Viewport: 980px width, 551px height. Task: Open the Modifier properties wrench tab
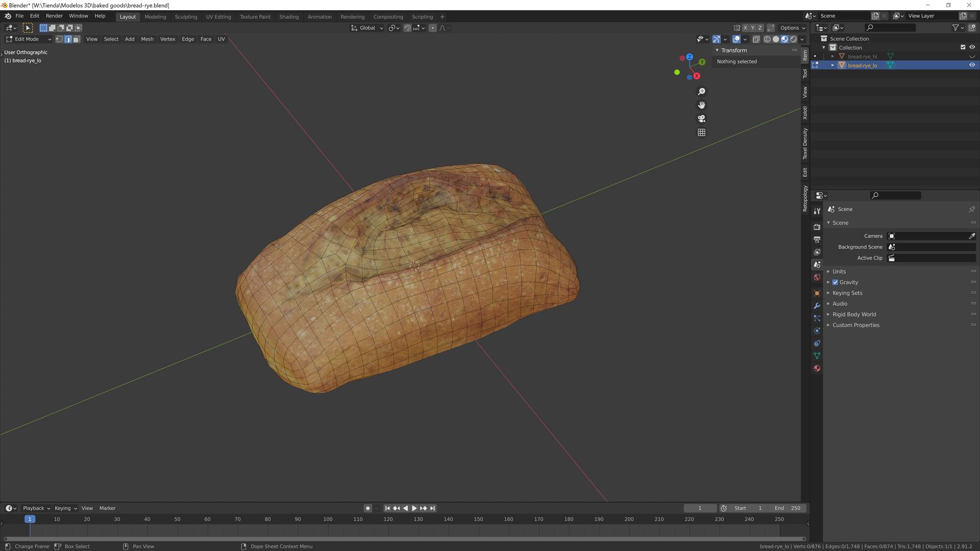(x=817, y=306)
